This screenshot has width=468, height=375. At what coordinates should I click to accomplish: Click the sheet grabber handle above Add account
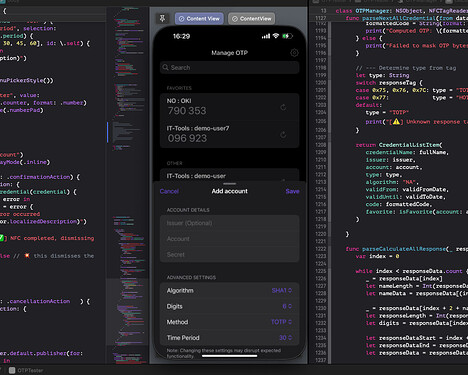[230, 184]
